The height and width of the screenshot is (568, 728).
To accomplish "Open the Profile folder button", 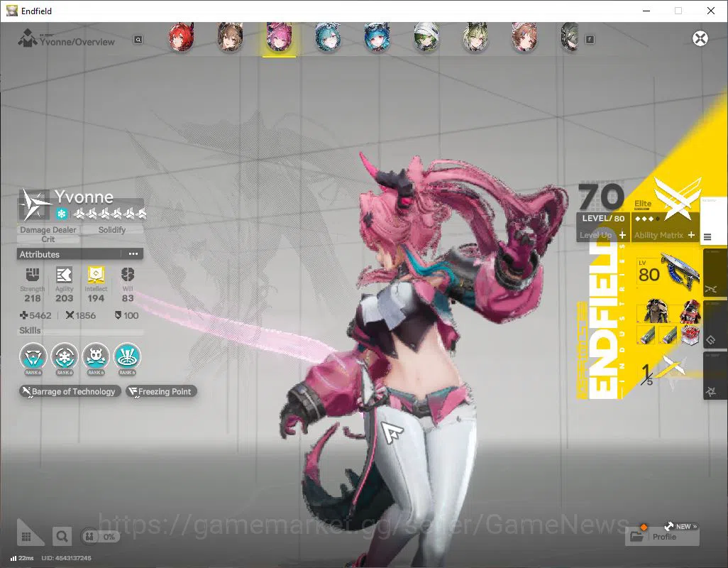I will click(x=662, y=537).
